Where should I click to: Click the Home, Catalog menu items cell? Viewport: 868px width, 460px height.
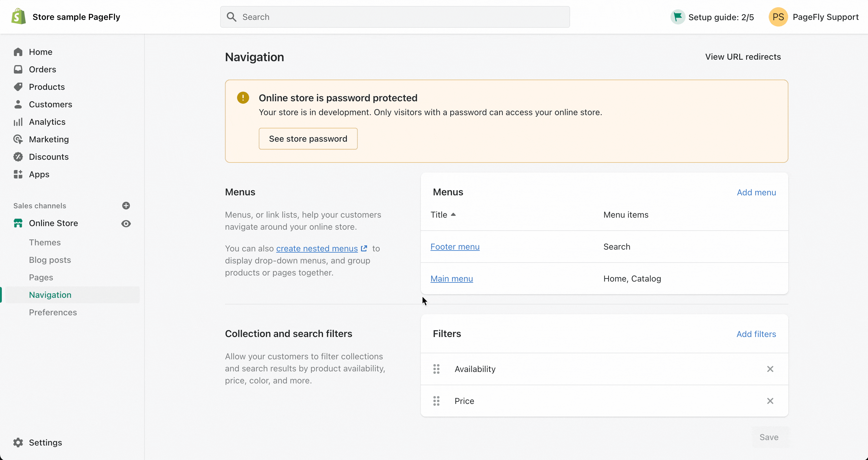coord(632,279)
